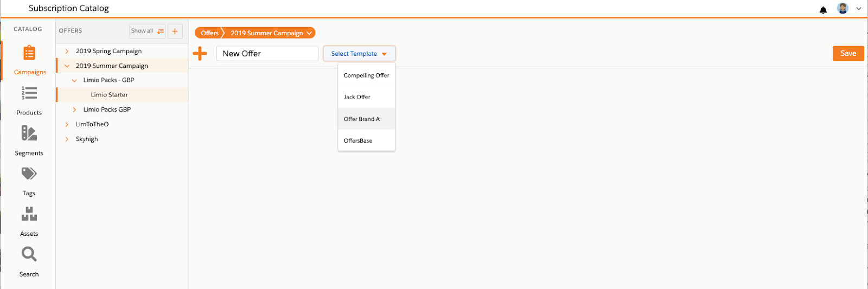Open the Search magnifier icon
This screenshot has width=868, height=289.
coord(29,254)
